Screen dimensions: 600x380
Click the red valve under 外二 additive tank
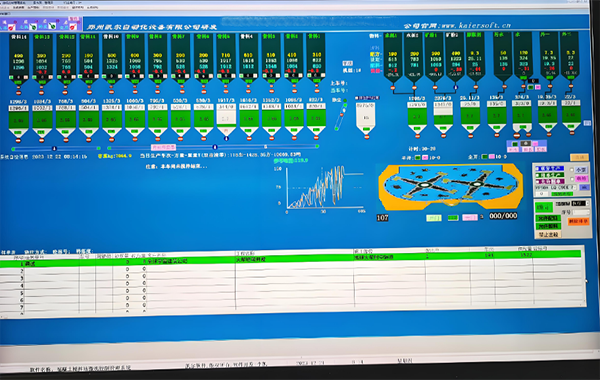(571, 86)
